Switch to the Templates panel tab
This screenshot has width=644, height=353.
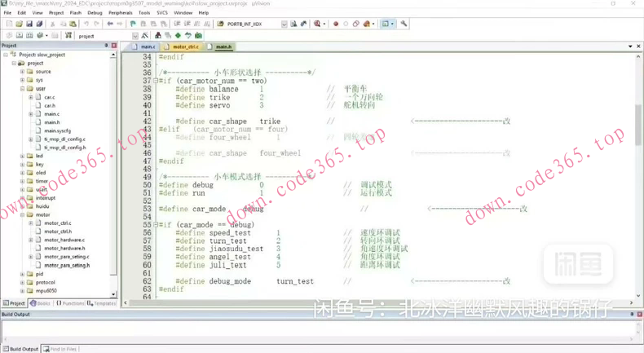[101, 303]
